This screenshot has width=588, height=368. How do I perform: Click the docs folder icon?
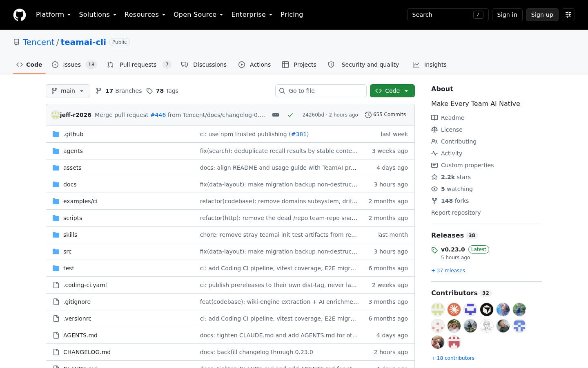(x=56, y=184)
